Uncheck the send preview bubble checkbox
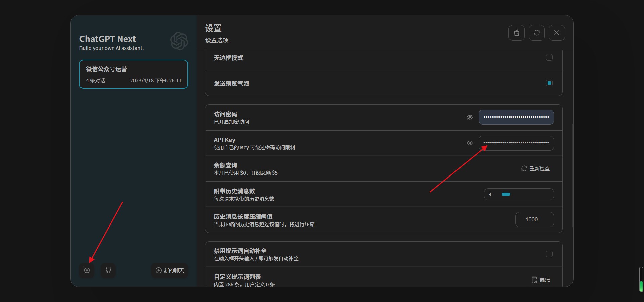Image resolution: width=644 pixels, height=302 pixels. [x=549, y=83]
